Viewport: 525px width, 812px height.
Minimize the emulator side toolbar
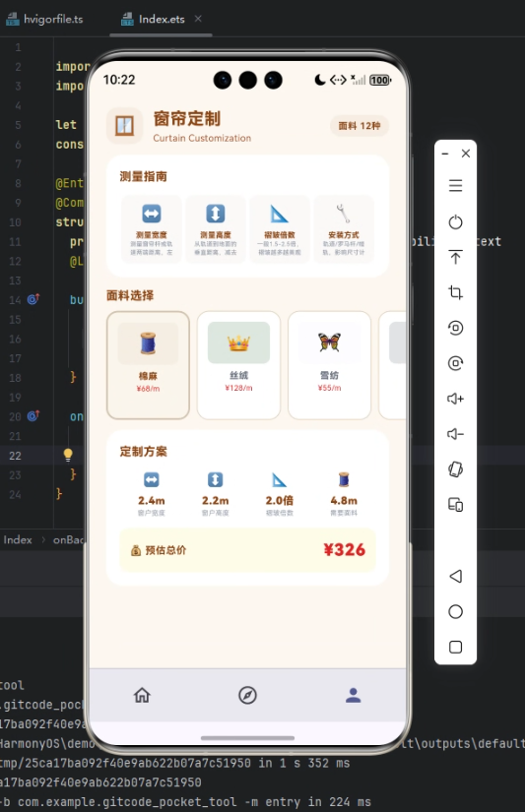445,154
